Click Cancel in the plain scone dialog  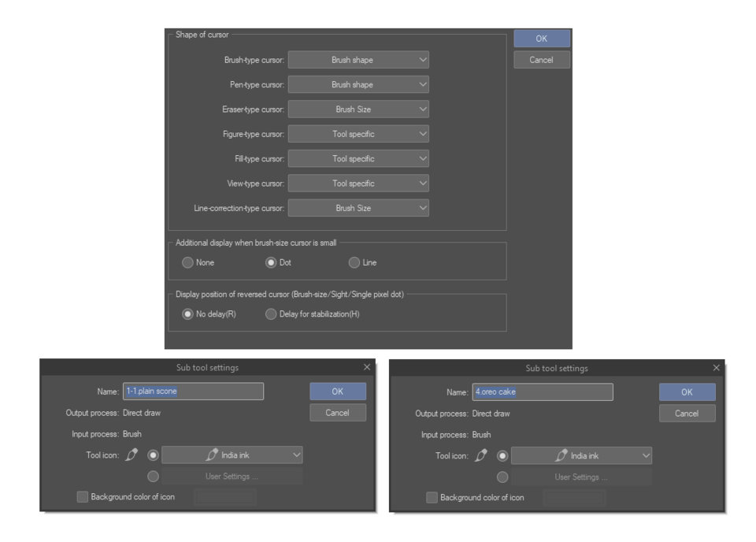(x=338, y=413)
